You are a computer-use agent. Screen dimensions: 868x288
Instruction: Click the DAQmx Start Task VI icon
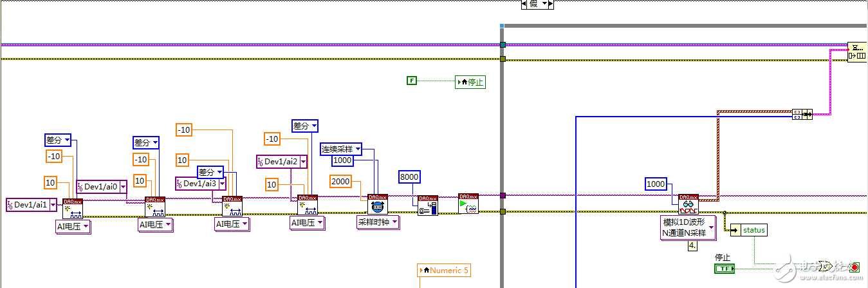click(x=468, y=204)
